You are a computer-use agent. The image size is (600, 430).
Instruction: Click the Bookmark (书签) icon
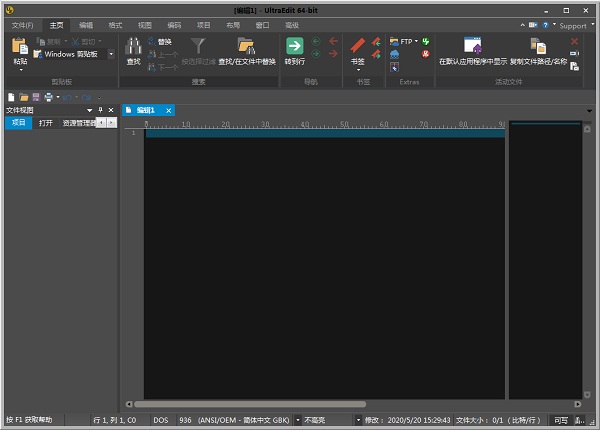point(358,46)
